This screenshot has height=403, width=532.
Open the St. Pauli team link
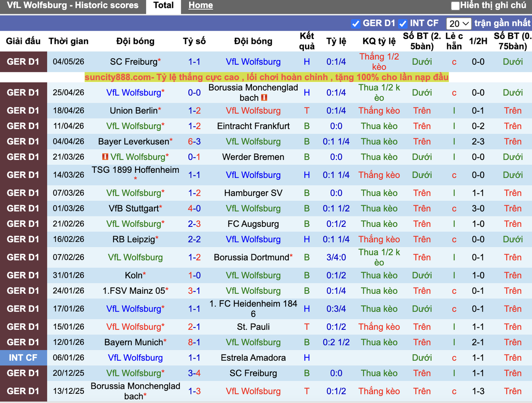point(253,327)
